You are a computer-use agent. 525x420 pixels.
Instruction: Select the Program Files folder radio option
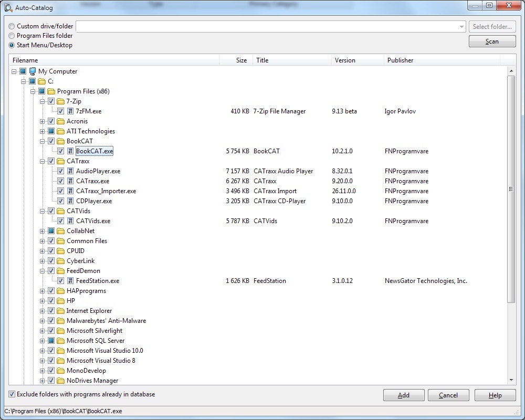(12, 36)
